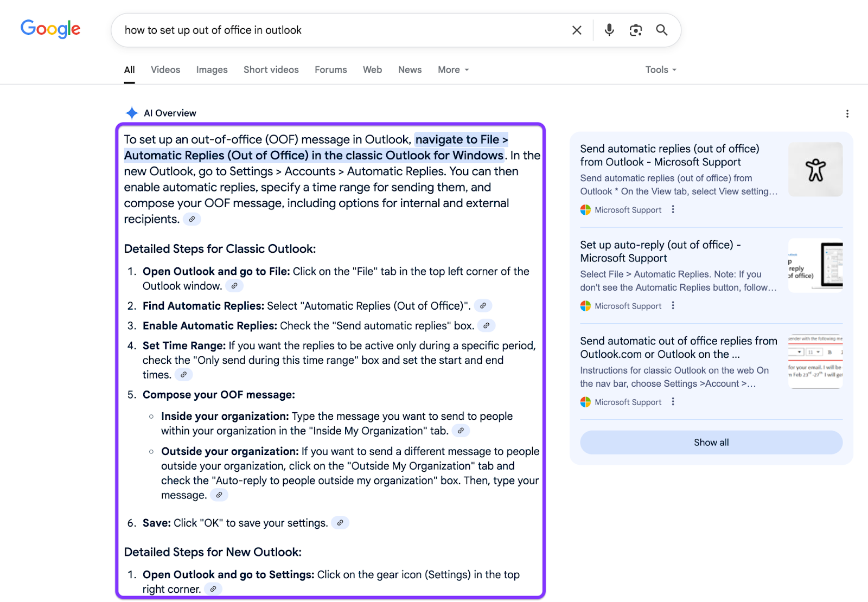Select the Forums tab

coord(330,70)
